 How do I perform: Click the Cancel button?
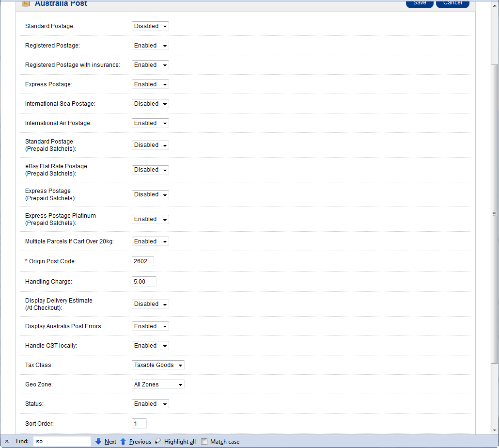[452, 3]
